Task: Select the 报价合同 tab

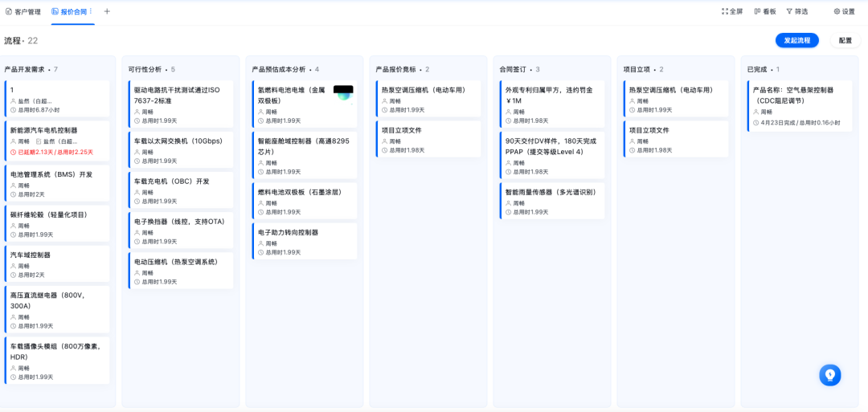Action: (x=69, y=11)
